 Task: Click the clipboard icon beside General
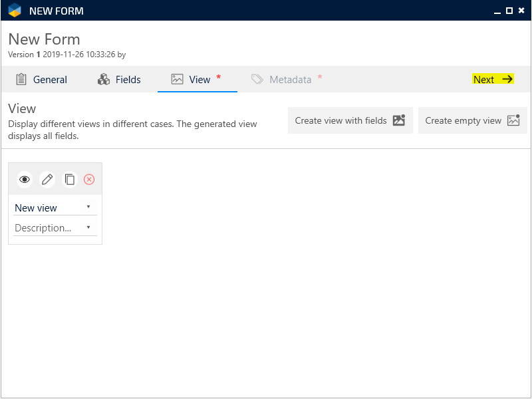(21, 79)
